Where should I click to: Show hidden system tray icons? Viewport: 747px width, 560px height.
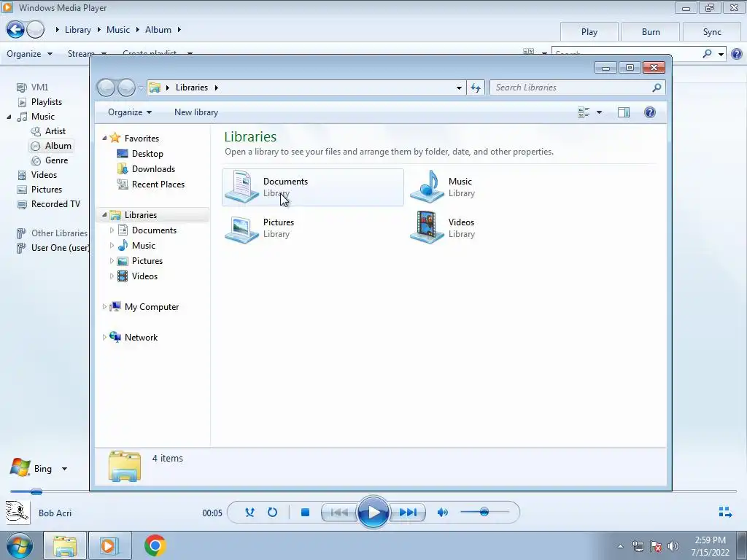coord(620,547)
